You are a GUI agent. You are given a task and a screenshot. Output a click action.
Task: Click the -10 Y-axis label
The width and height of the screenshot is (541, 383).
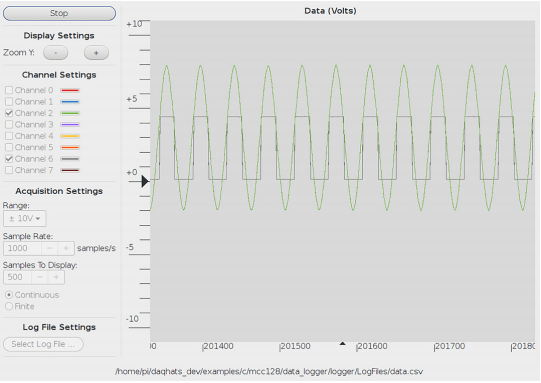(132, 319)
